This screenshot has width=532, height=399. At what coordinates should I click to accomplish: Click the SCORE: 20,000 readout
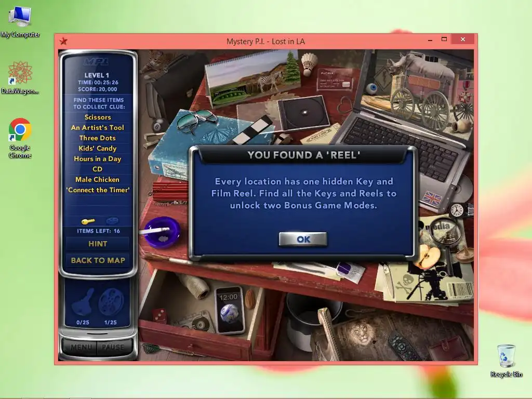click(x=98, y=89)
